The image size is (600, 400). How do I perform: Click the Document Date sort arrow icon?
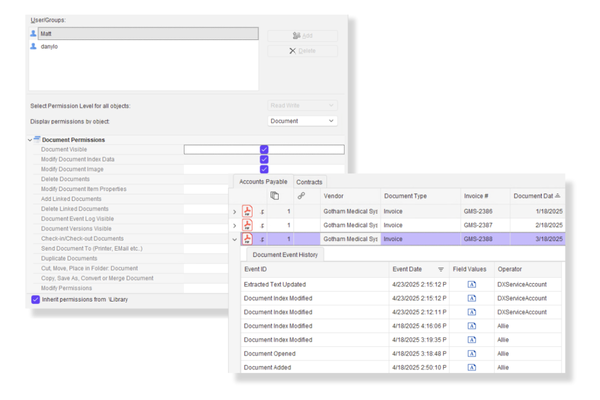tap(558, 196)
